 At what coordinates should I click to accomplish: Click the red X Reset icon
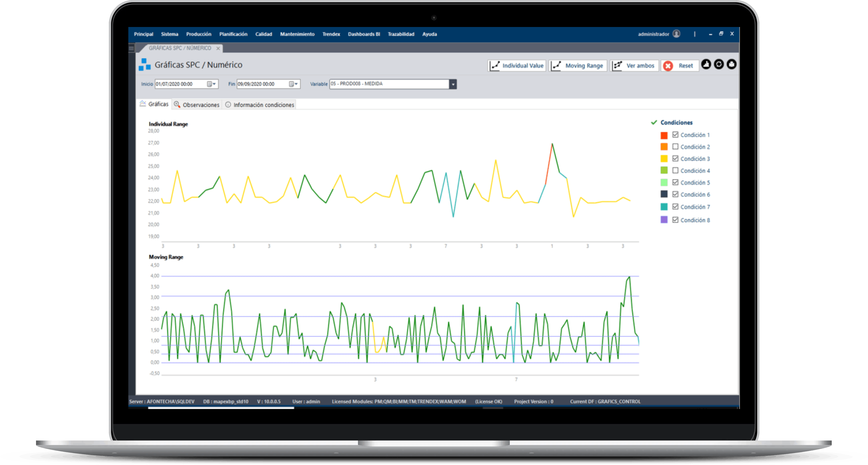668,66
